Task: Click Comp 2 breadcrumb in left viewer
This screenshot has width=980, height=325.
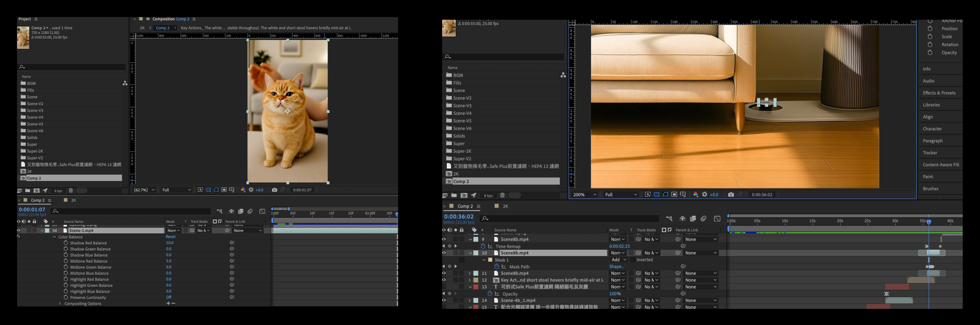Action: coord(163,28)
